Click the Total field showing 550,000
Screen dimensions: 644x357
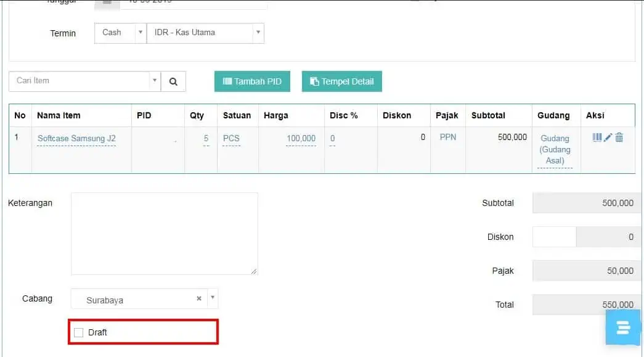tap(587, 305)
